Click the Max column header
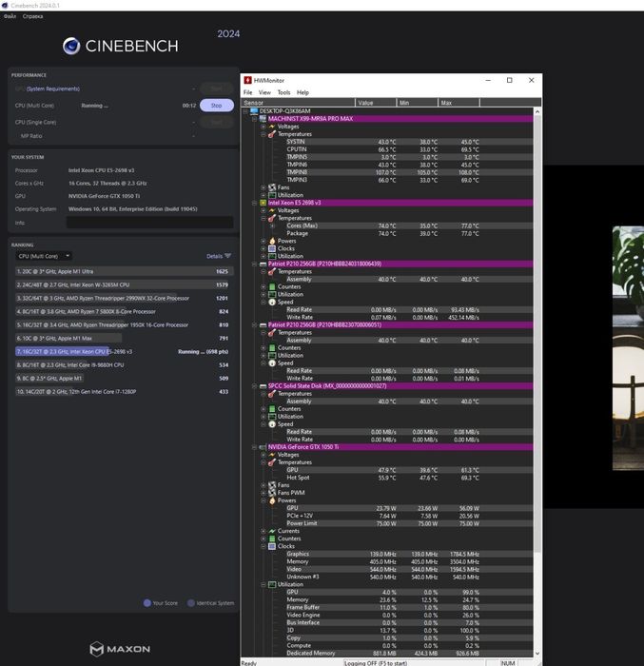 point(459,103)
